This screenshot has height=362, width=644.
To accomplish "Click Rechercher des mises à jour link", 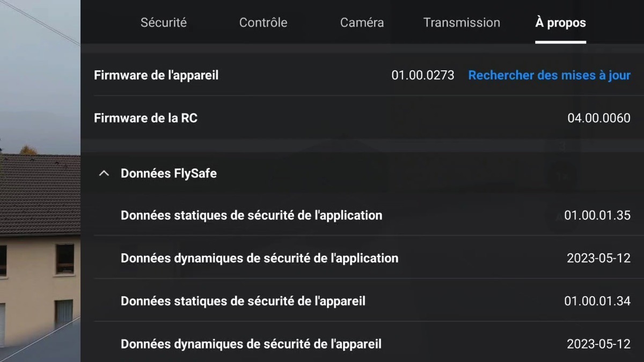I will coord(550,75).
